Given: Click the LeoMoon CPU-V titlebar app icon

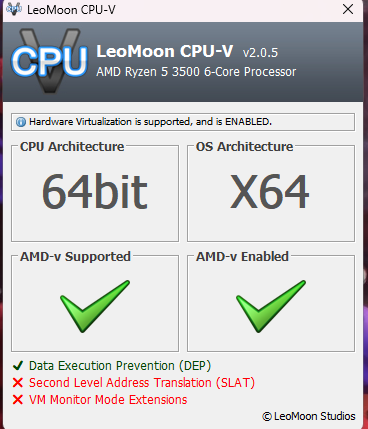Looking at the screenshot, I should pos(14,9).
